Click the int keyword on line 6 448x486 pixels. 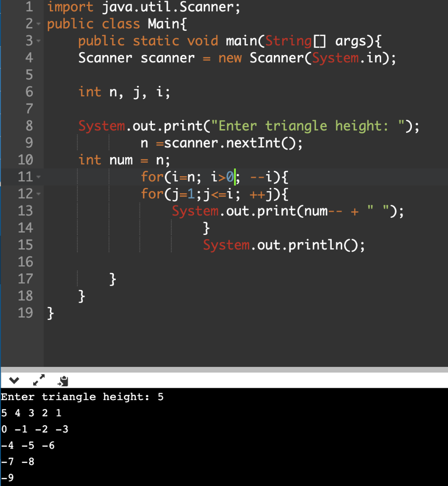pyautogui.click(x=89, y=92)
